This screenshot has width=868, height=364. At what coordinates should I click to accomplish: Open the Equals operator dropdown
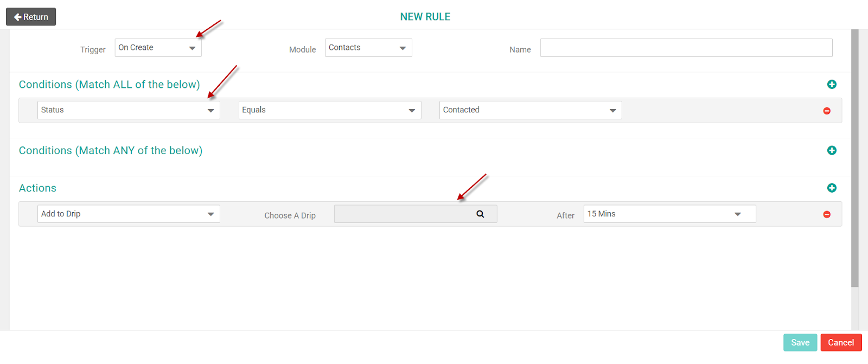point(330,110)
